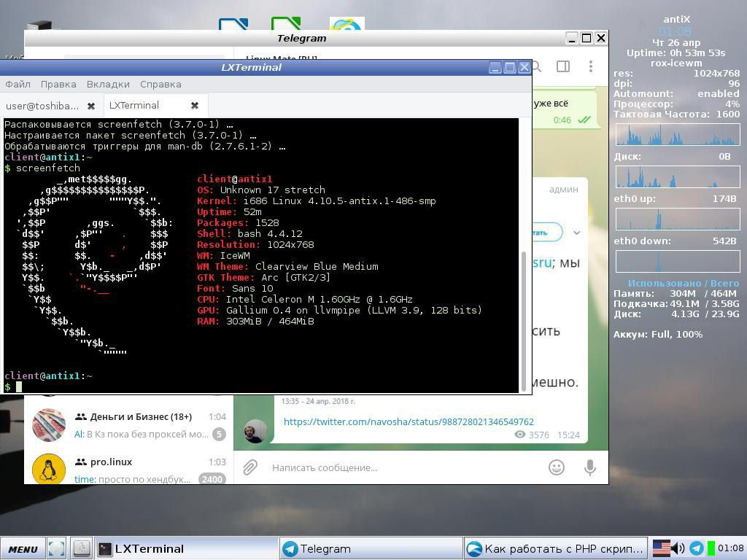Open the Справка menu in LXTerminal
This screenshot has height=560, width=747.
point(160,85)
